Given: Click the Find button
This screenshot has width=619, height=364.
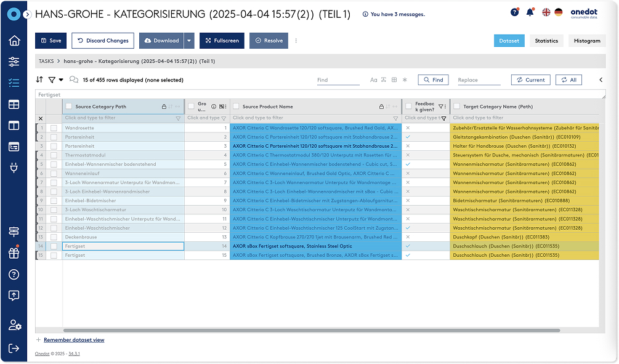Looking at the screenshot, I should point(434,79).
